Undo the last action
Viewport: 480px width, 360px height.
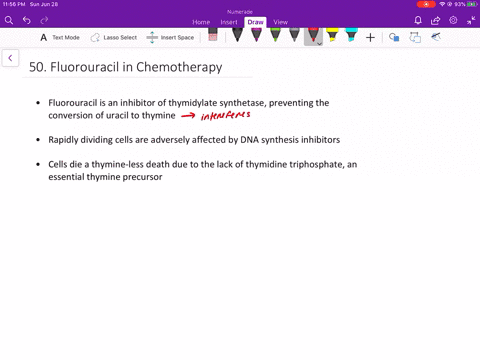click(x=27, y=21)
